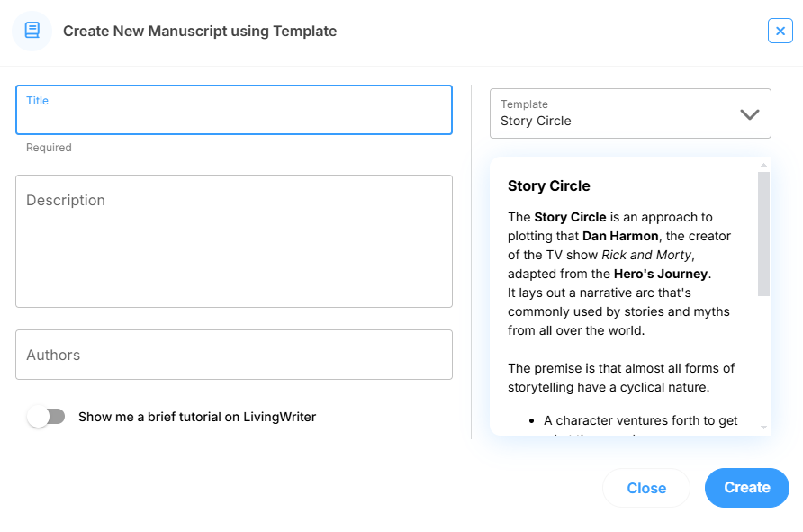Image resolution: width=803 pixels, height=532 pixels.
Task: Click the 'Show me a brief tutorial' label
Action: (196, 417)
